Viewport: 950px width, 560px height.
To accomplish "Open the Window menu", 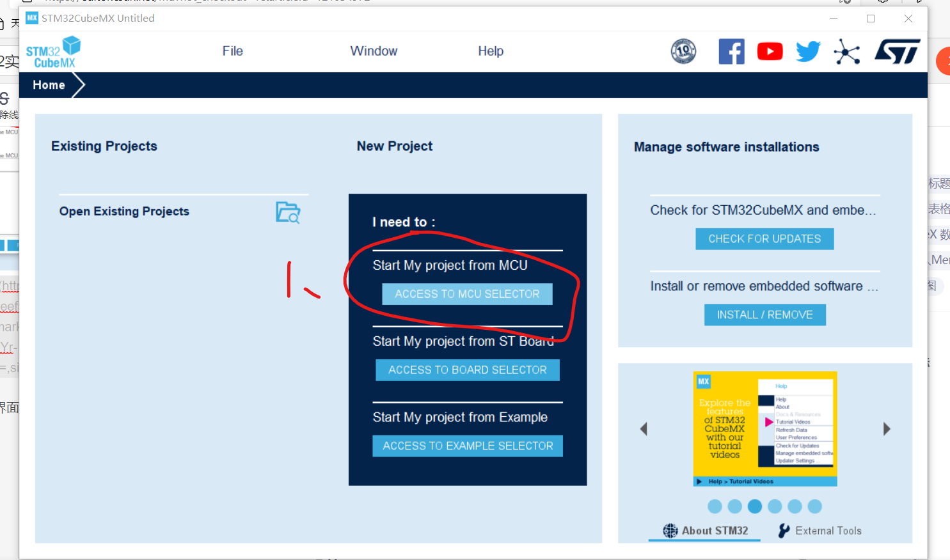I will [x=374, y=51].
